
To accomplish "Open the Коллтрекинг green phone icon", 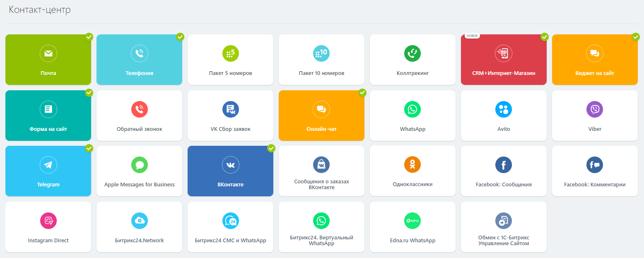I will click(412, 53).
